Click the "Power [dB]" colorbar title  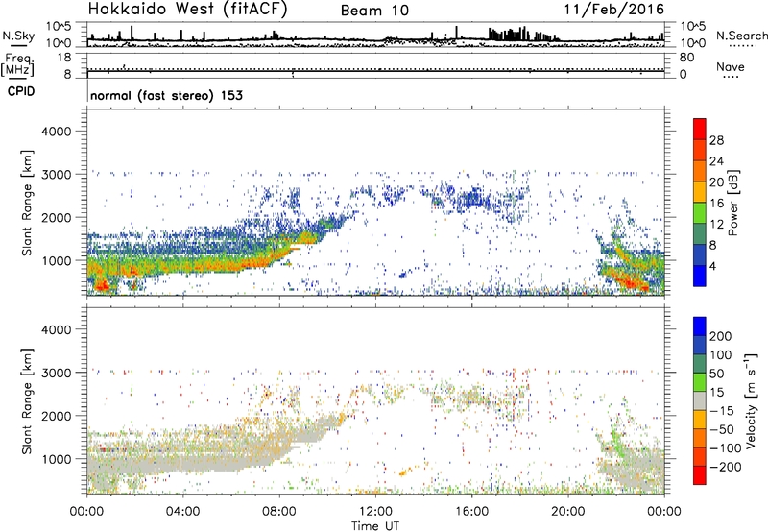tap(732, 203)
